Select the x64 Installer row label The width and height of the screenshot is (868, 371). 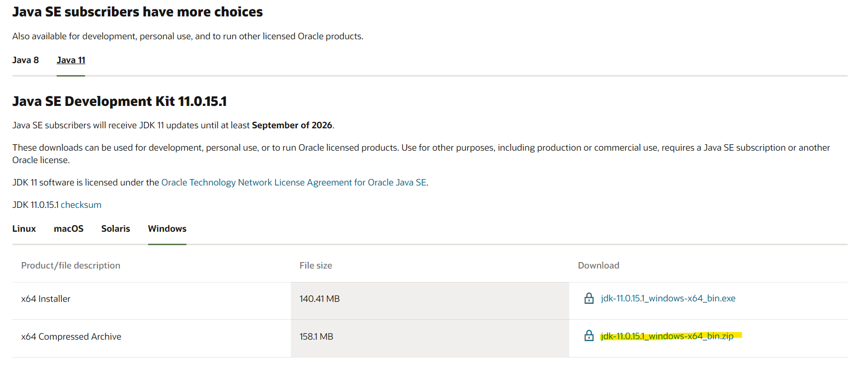(46, 299)
